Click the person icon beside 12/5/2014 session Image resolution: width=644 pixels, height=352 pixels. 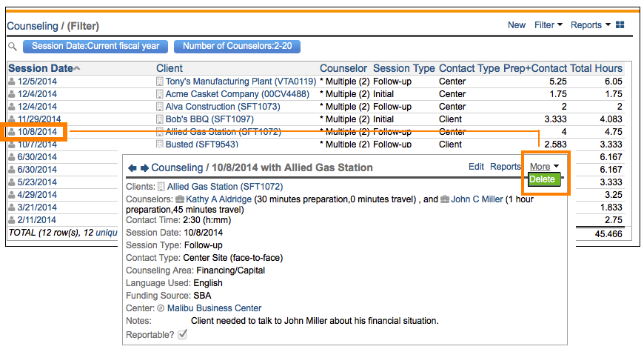tap(12, 82)
